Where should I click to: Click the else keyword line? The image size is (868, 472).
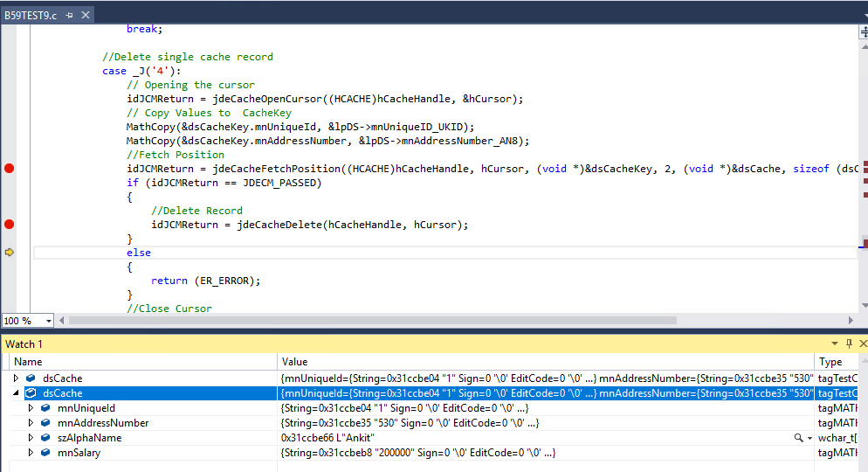tap(138, 253)
